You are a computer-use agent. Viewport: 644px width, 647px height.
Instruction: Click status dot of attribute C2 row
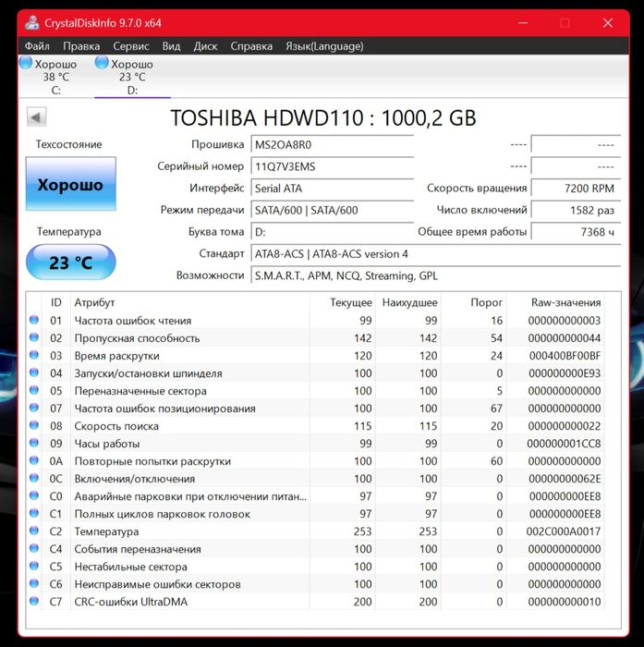(x=34, y=531)
